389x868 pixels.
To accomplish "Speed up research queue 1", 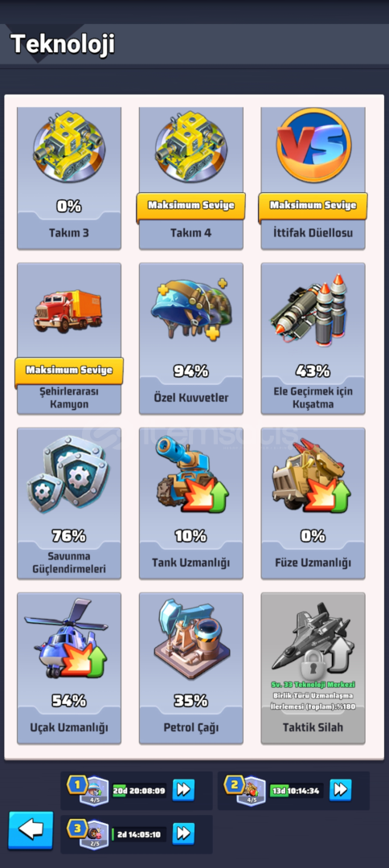I will [x=183, y=790].
